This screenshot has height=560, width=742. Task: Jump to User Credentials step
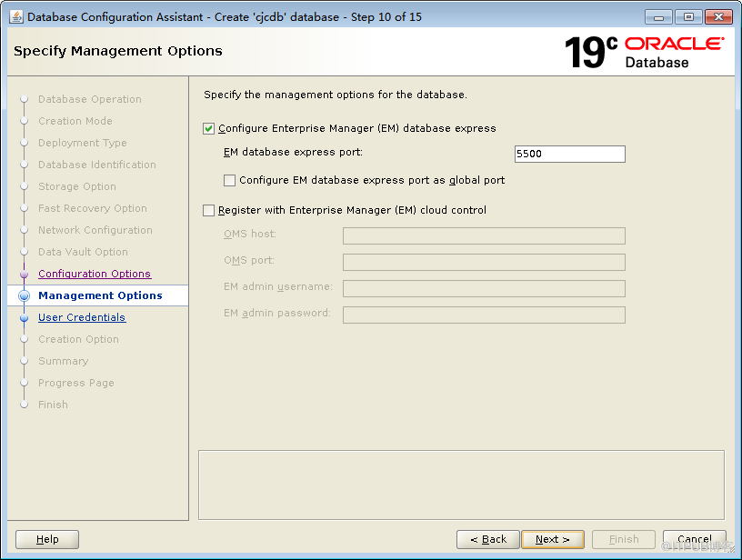tap(82, 317)
